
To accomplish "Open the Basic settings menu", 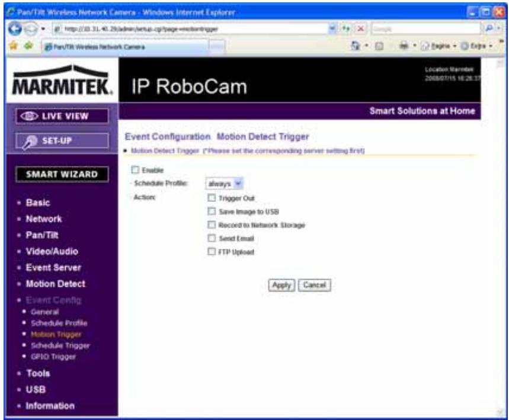I will pyautogui.click(x=38, y=203).
